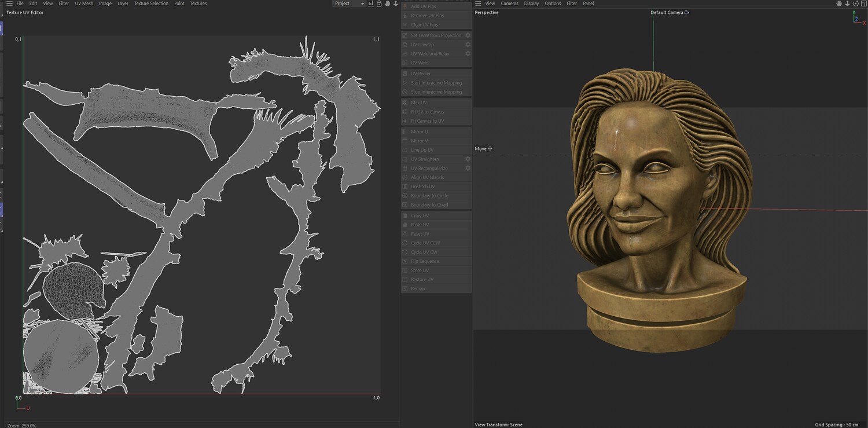Viewport: 868px width, 428px height.
Task: Apply the Mirror V command
Action: point(436,141)
